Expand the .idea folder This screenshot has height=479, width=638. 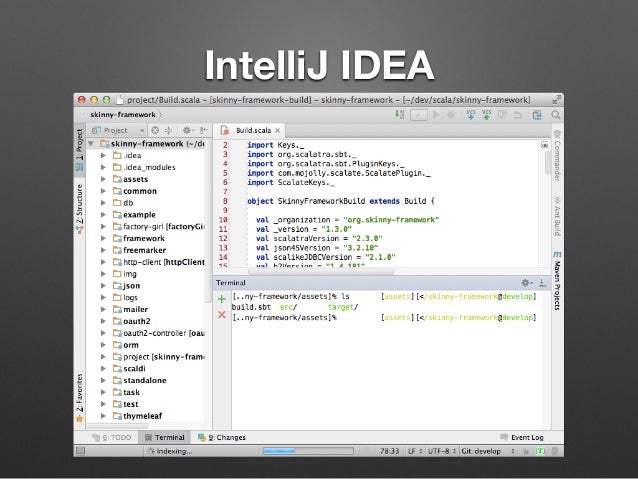(103, 155)
